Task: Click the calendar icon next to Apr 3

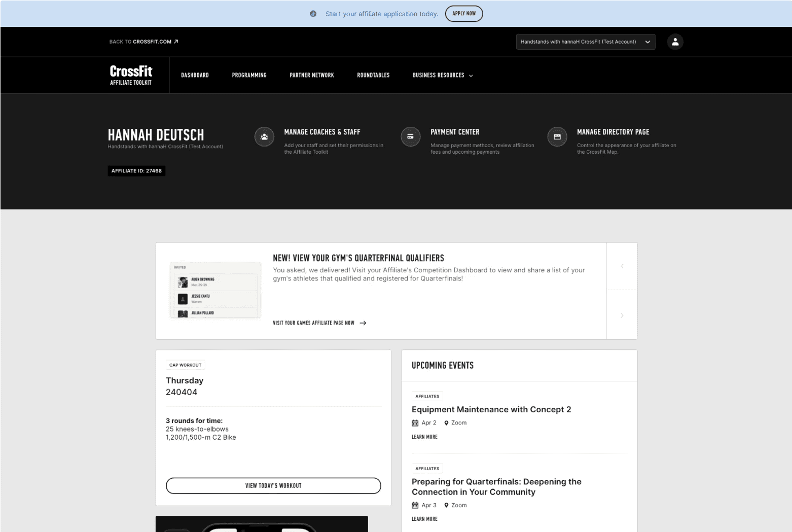Action: pos(415,505)
